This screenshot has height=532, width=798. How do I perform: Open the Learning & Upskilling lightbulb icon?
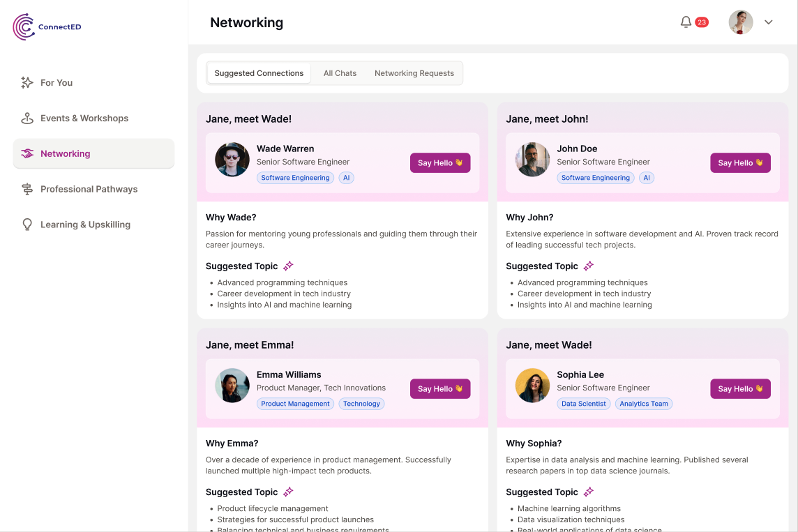(x=27, y=225)
